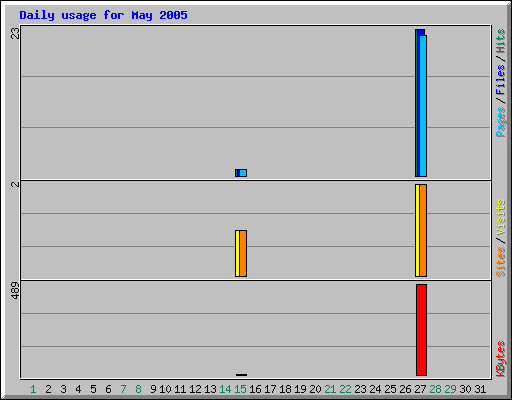Click green day label 7
Image resolution: width=512 pixels, height=400 pixels.
pos(123,389)
